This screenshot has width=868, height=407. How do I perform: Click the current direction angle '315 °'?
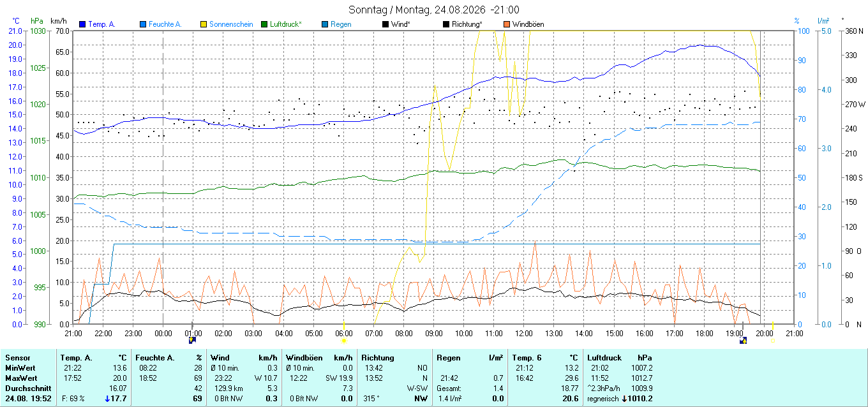click(372, 399)
